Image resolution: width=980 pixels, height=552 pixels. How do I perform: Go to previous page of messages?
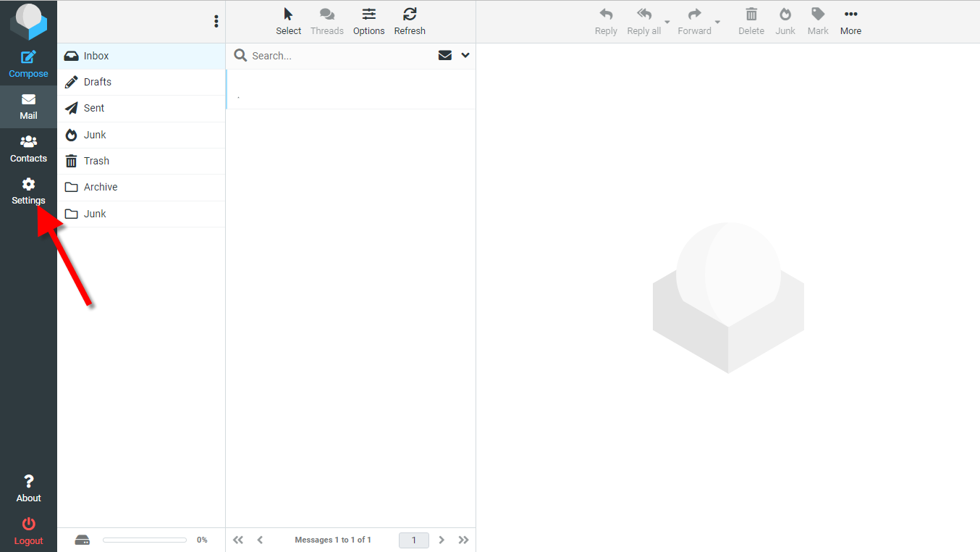260,540
